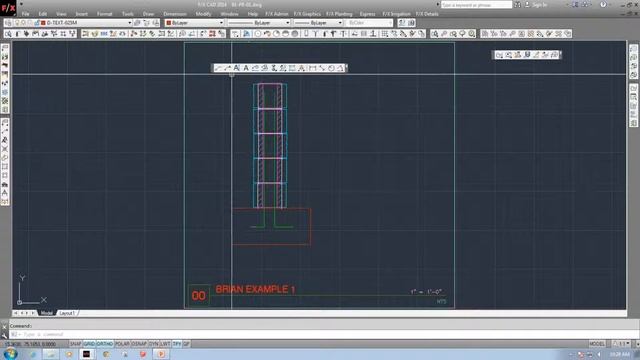640x360 pixels.
Task: Click the layout tab scroll-to-first arrow
Action: pyautogui.click(x=15, y=313)
